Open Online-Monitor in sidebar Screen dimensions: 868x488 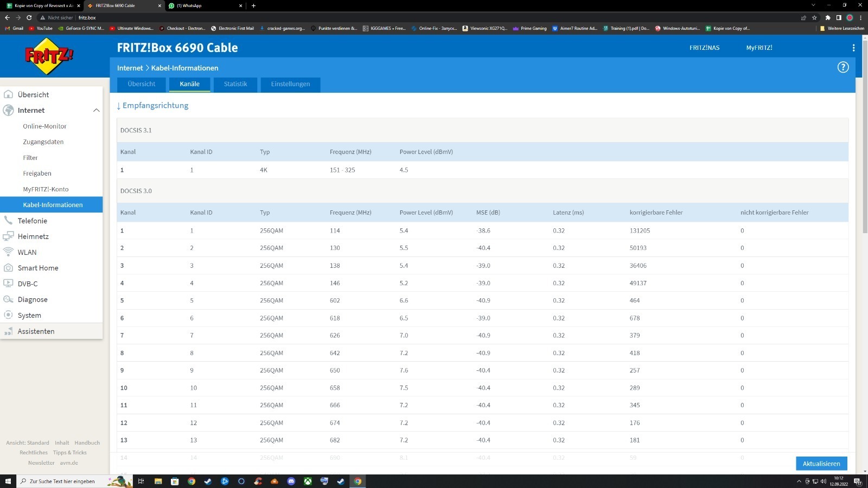coord(44,126)
